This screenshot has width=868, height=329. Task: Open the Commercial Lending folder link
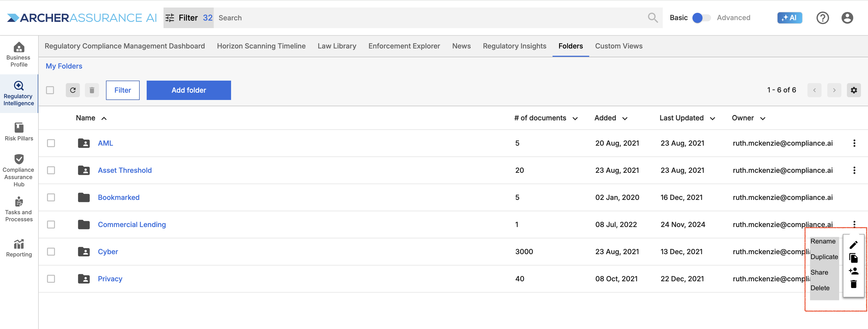click(132, 224)
